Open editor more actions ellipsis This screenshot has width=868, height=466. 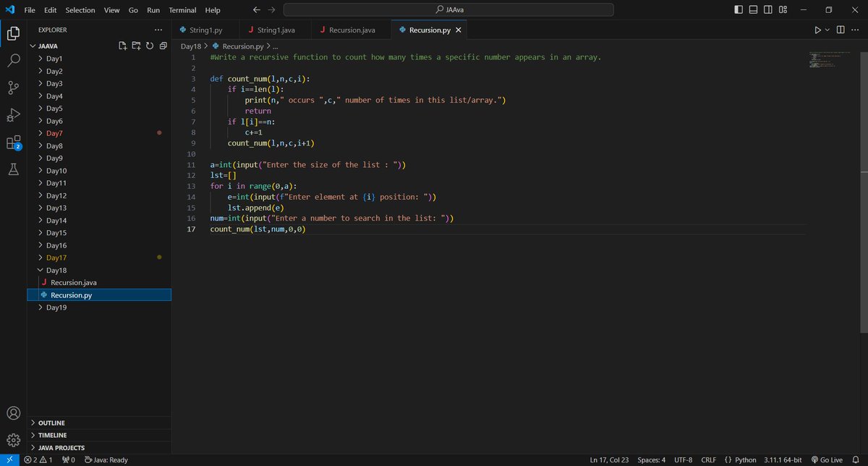(855, 30)
